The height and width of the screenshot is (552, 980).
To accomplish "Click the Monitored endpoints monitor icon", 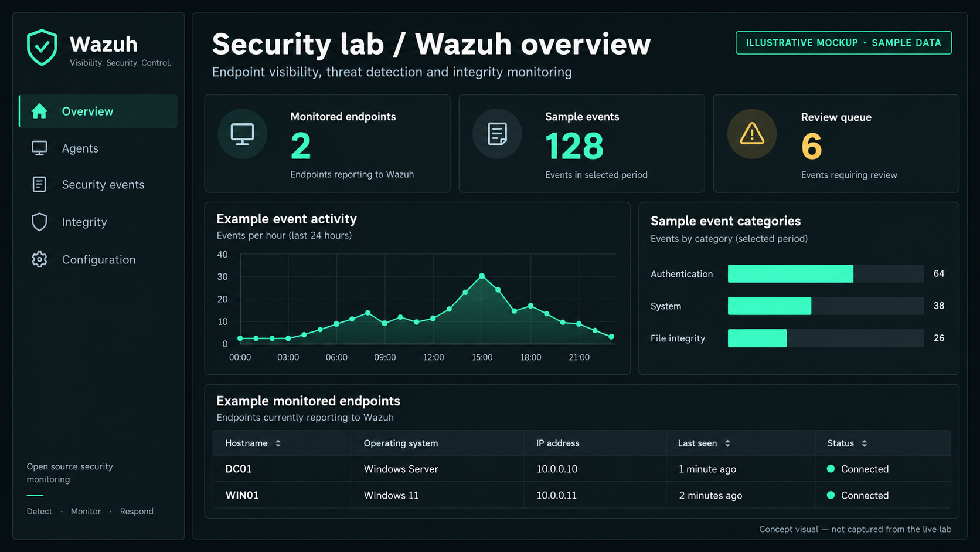I will click(x=242, y=134).
